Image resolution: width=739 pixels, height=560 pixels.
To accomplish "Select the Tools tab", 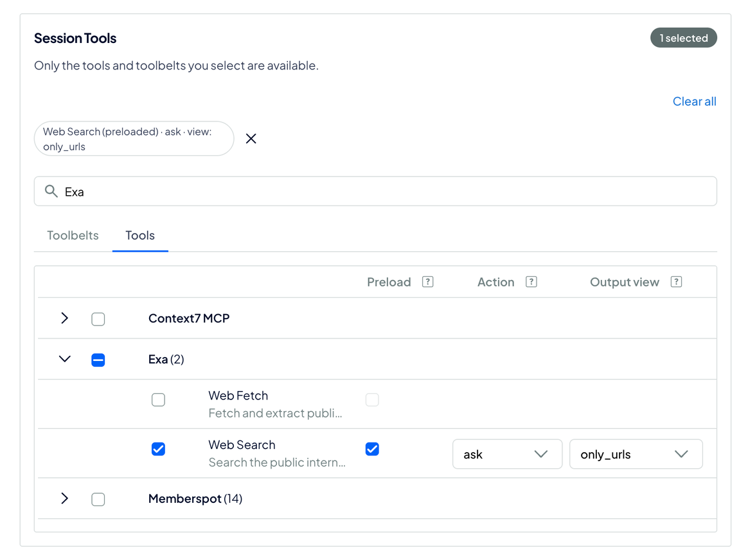I will (x=140, y=236).
